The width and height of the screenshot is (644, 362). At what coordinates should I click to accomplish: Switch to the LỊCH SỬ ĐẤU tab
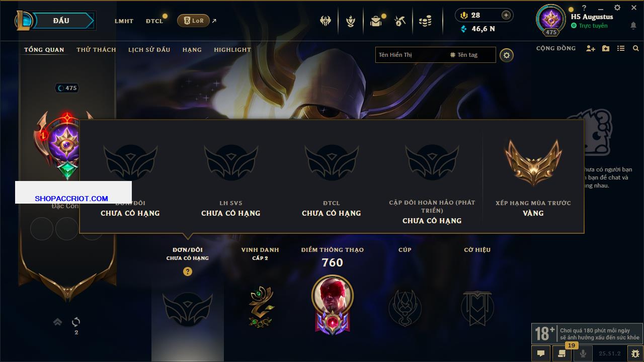[x=149, y=50]
